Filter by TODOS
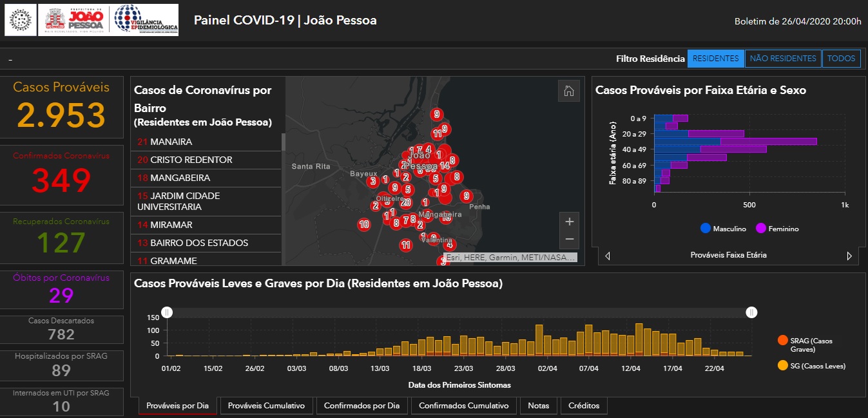The image size is (868, 418). [x=841, y=59]
